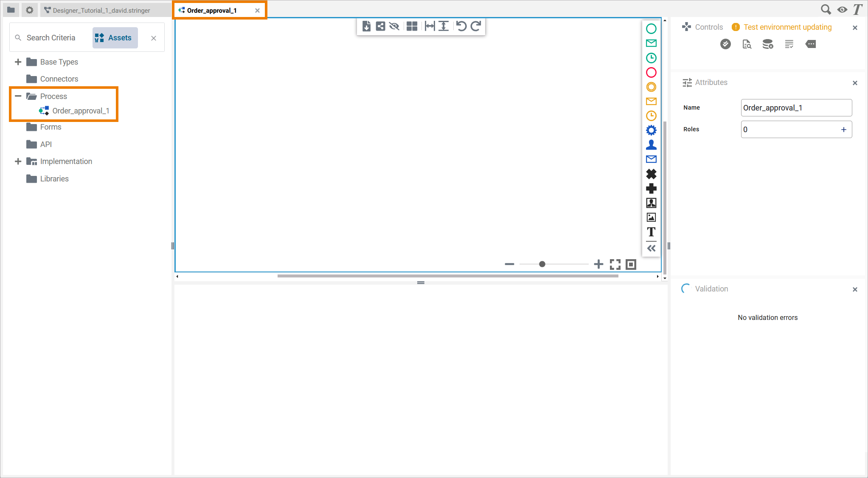Open the Designer_Tutorial_1_david.stringer tab
Image resolution: width=868 pixels, height=478 pixels.
pyautogui.click(x=101, y=10)
